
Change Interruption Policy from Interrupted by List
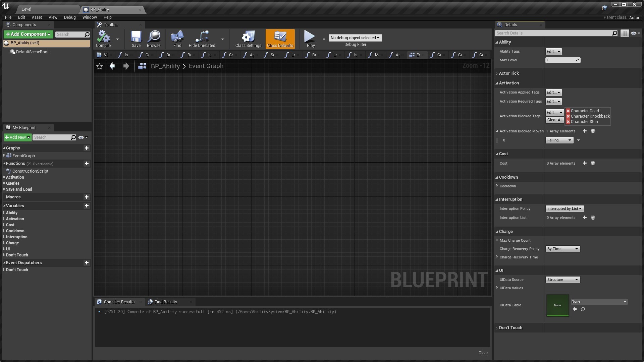click(x=564, y=208)
